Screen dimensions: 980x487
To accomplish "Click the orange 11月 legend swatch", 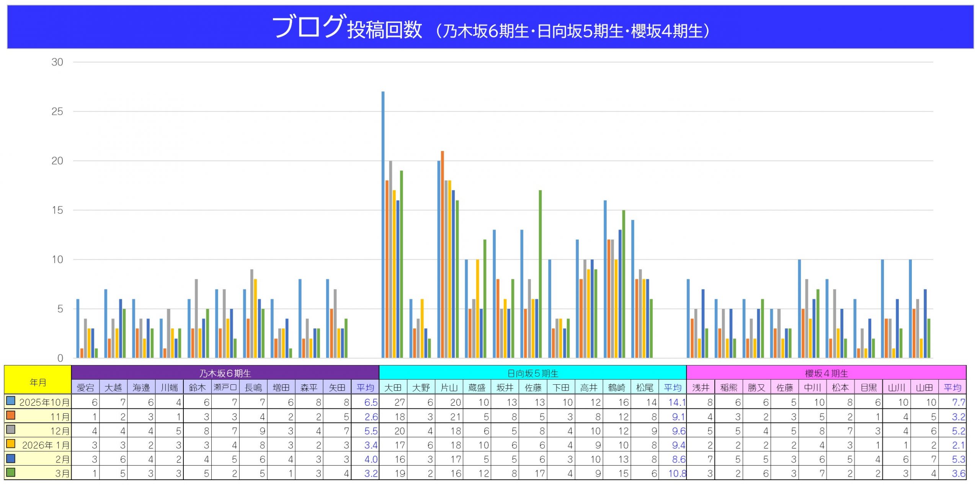I will click(x=11, y=415).
